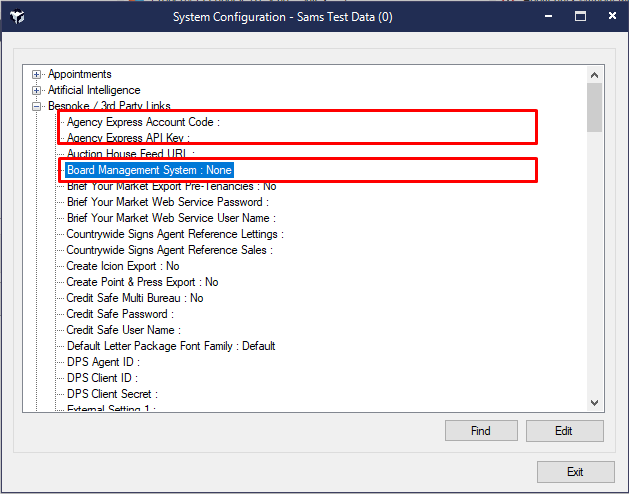Select the Artificial Intelligence category
Viewport: 629px width, 494px height.
pos(94,90)
